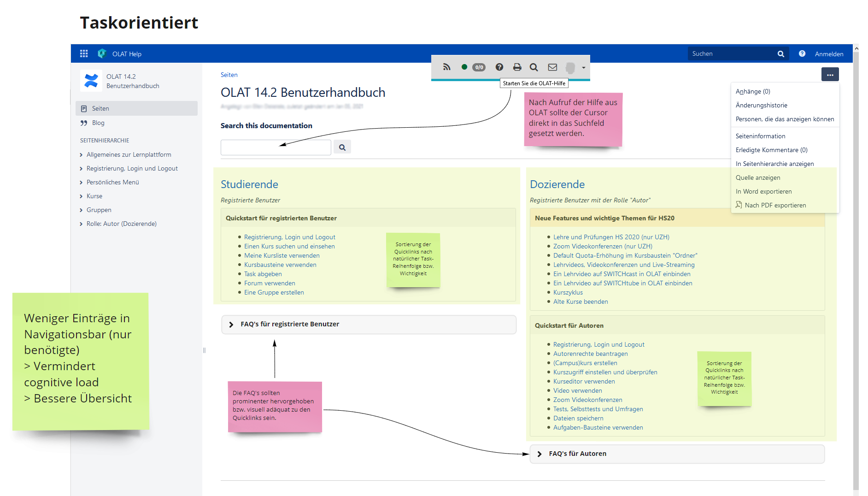Screen dimensions: 868x496
Task: Open the app switcher grid icon
Action: point(84,54)
